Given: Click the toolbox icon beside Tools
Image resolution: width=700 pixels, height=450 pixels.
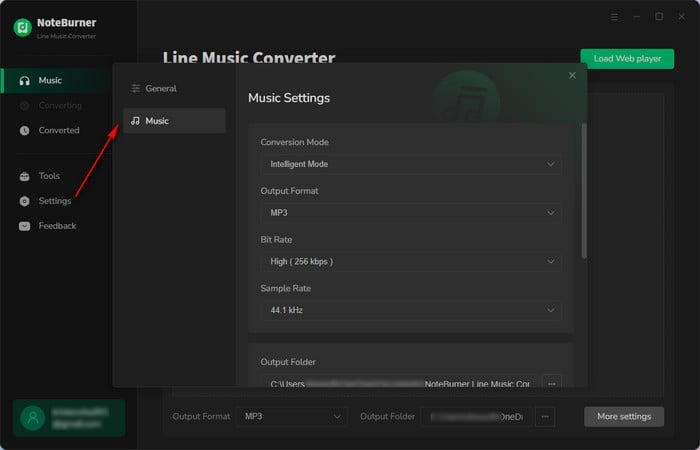Looking at the screenshot, I should 25,176.
